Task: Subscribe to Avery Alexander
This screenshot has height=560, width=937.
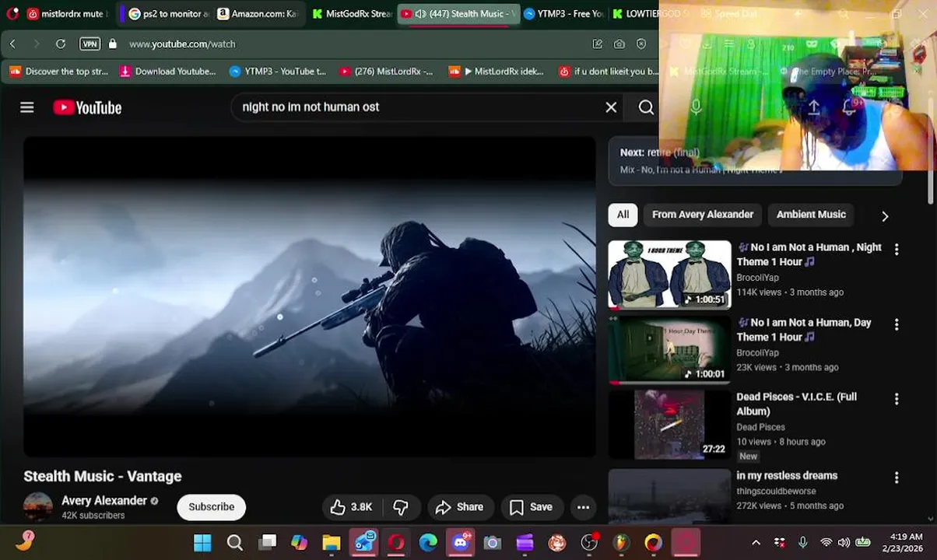Action: [211, 507]
